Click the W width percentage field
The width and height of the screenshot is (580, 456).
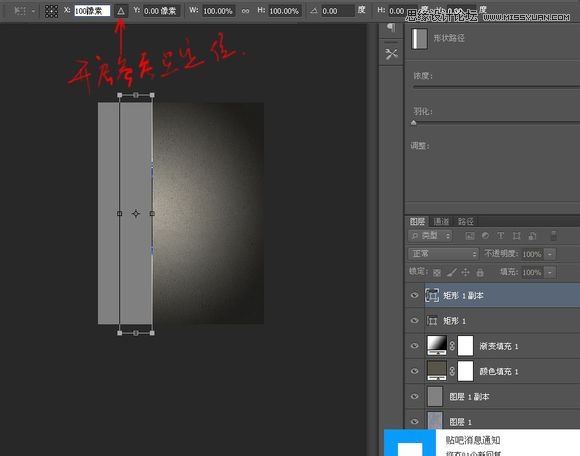pyautogui.click(x=218, y=11)
